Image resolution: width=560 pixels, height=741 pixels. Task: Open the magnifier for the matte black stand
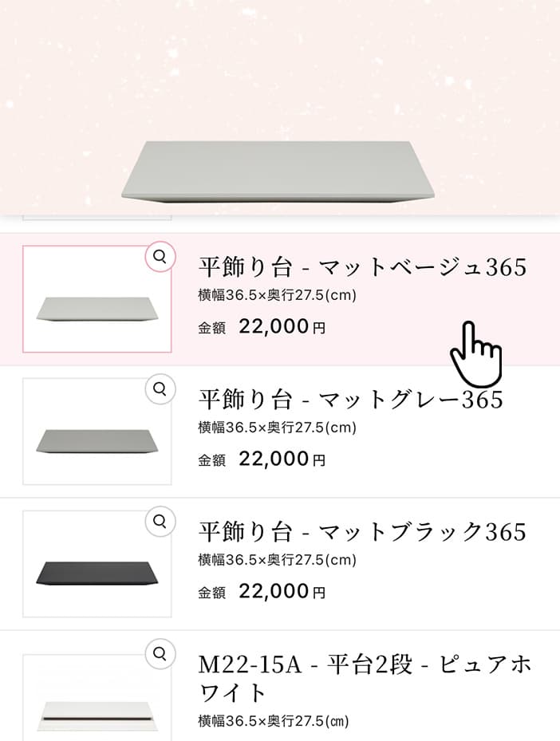pyautogui.click(x=160, y=522)
